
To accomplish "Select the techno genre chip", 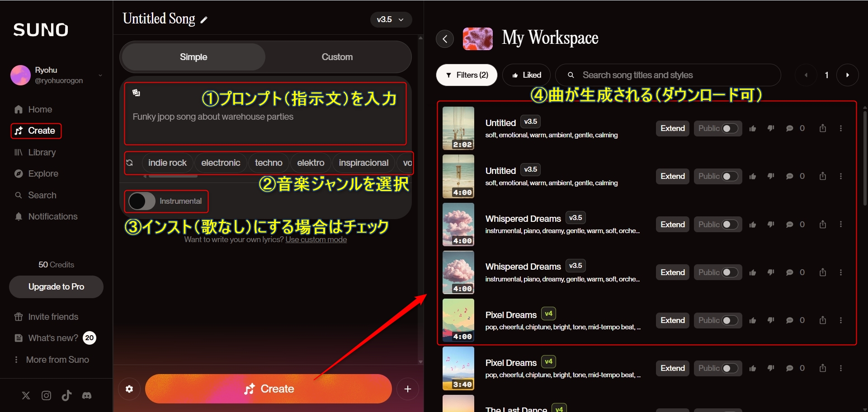I will pos(269,163).
